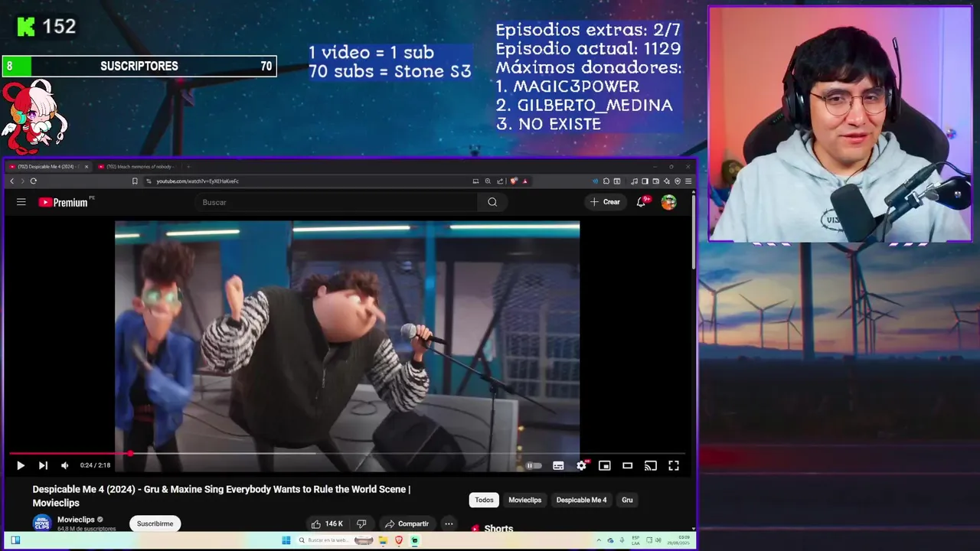Seek on the video progress bar
Viewport: 980px width, 551px height.
(x=347, y=454)
